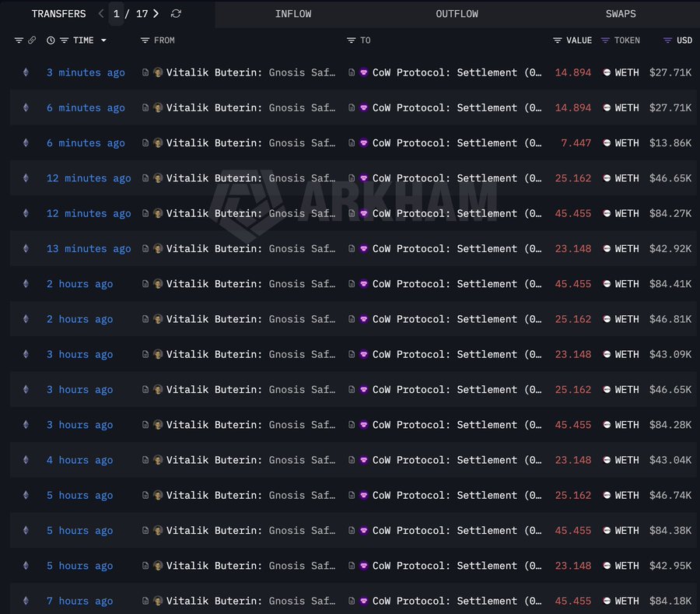This screenshot has height=614, width=700.
Task: Click the previous page chevron arrow
Action: coord(100,13)
